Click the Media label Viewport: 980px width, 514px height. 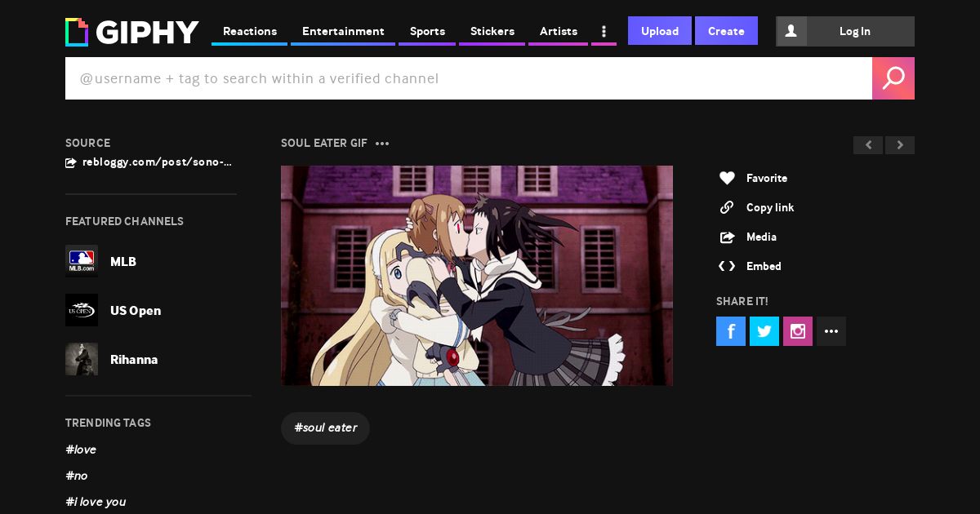point(761,237)
